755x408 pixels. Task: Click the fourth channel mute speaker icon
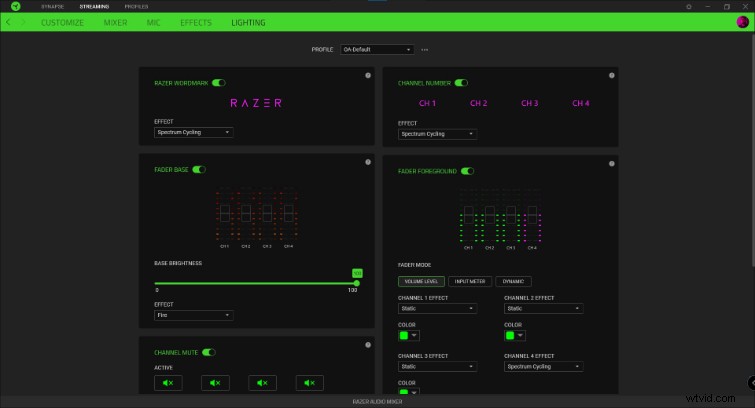(310, 383)
